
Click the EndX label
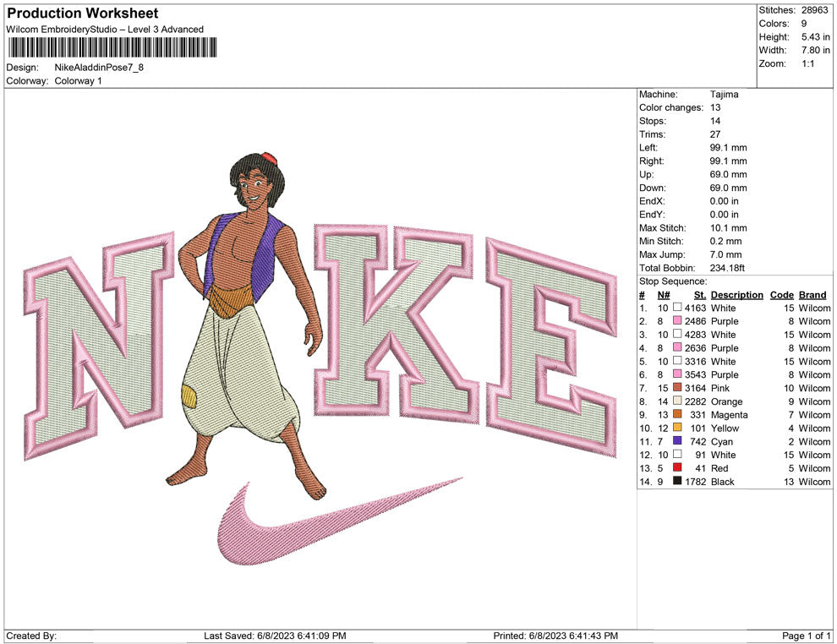tap(652, 201)
